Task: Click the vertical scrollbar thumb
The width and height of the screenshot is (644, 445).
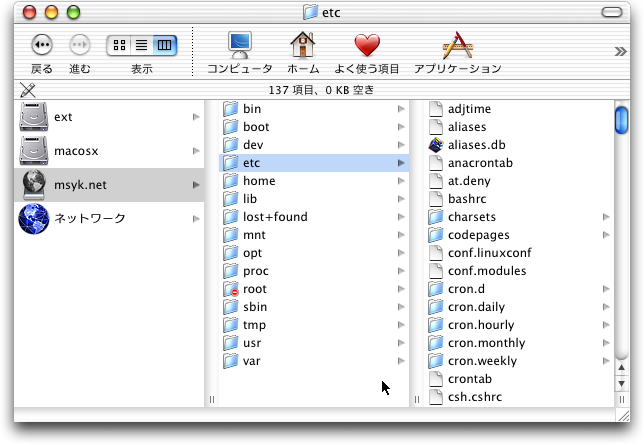Action: [x=621, y=118]
